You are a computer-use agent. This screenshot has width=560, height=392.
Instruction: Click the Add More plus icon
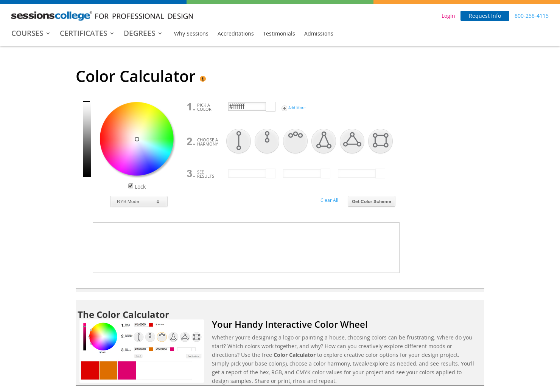click(284, 108)
